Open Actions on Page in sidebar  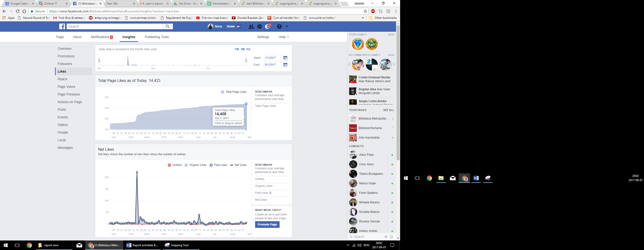[70, 102]
